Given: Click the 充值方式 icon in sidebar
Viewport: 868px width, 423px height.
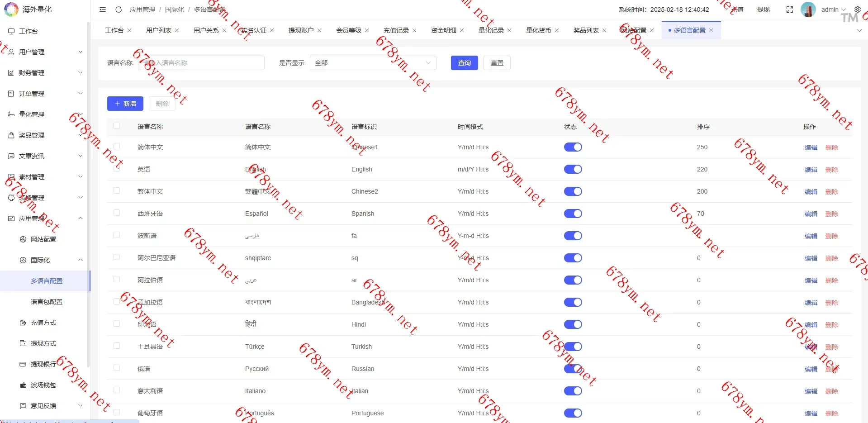Looking at the screenshot, I should click(23, 323).
